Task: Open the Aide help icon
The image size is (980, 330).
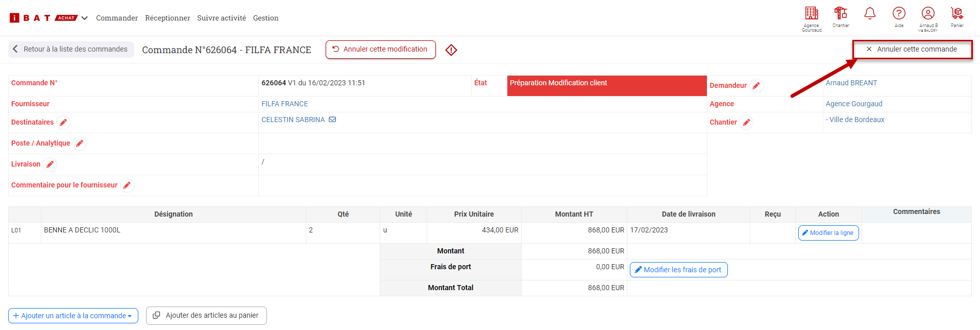Action: pyautogui.click(x=899, y=14)
